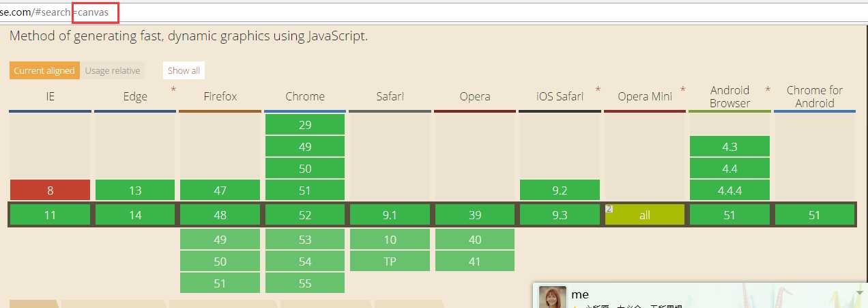Select the Edge 13 version cell
Viewport: 868px width, 308px height.
(135, 190)
